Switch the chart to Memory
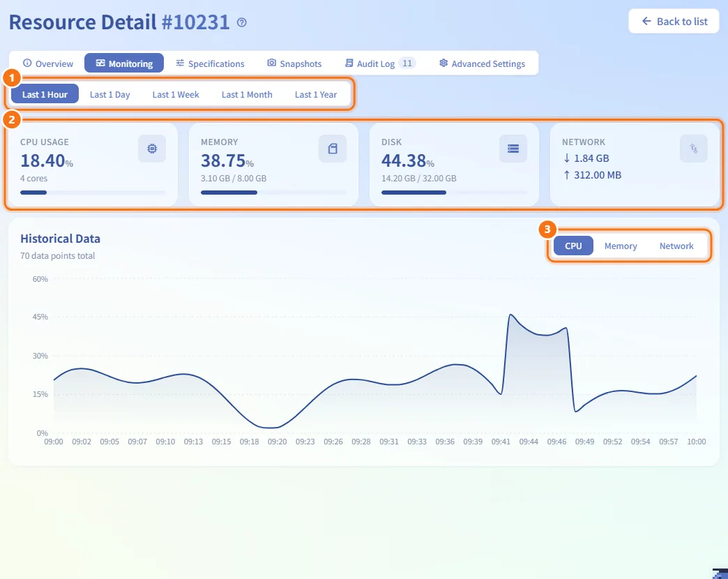Screen dimensions: 728x579 pyautogui.click(x=621, y=246)
